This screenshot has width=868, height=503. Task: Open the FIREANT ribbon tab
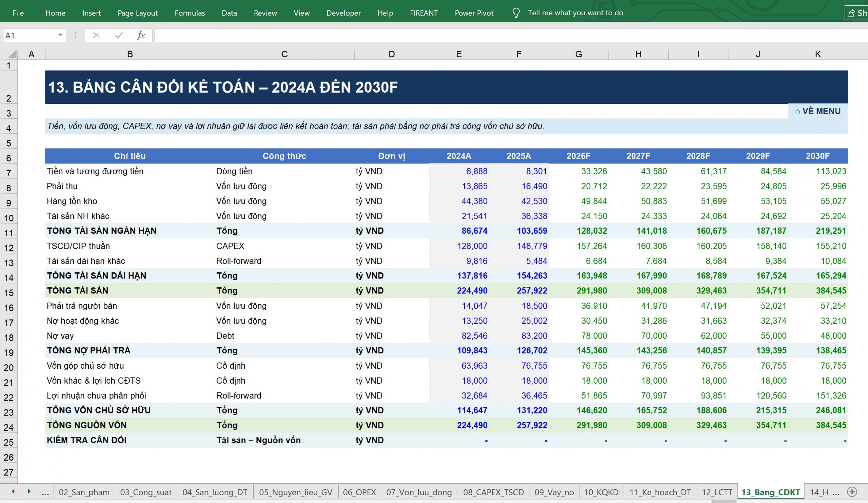pyautogui.click(x=424, y=13)
